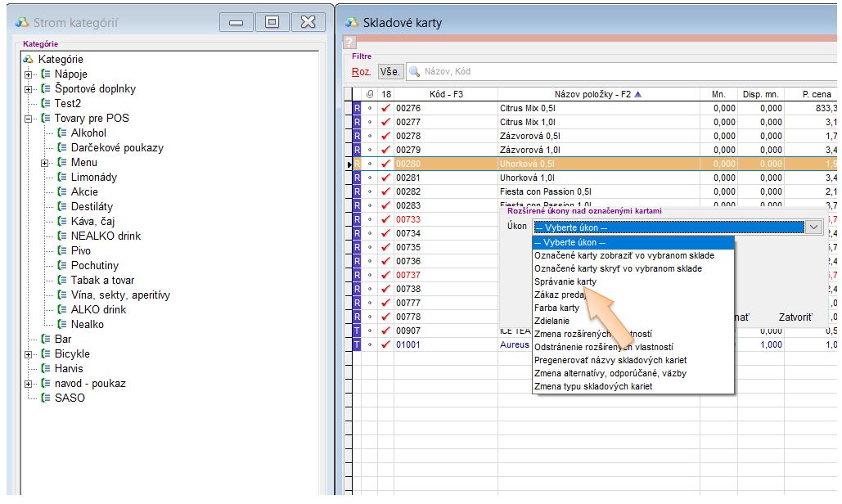Click the Kategórie root node icon
The image size is (842, 504).
coord(29,59)
